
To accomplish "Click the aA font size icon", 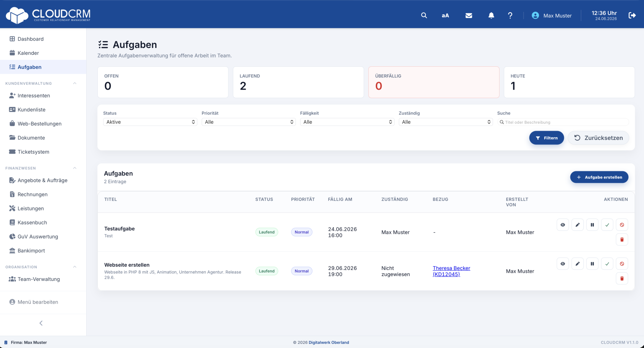I will tap(445, 16).
